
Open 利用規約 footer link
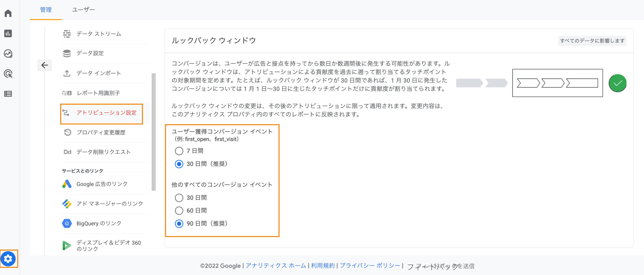pos(323,266)
